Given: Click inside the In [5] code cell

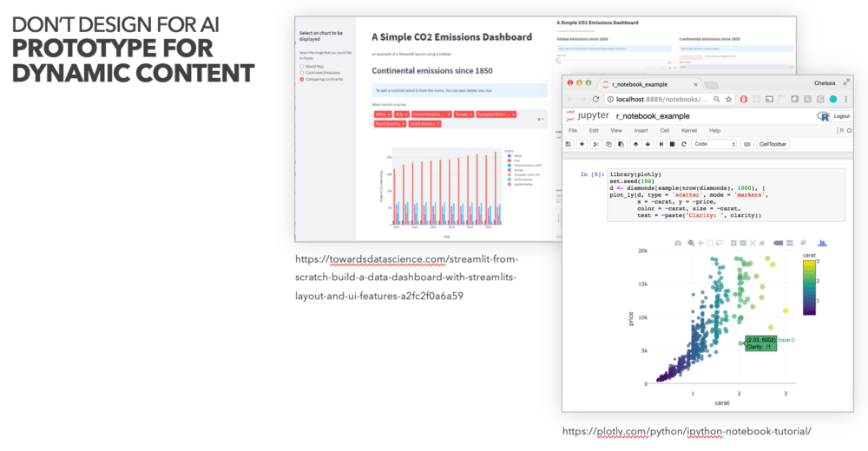Looking at the screenshot, I should [x=726, y=195].
